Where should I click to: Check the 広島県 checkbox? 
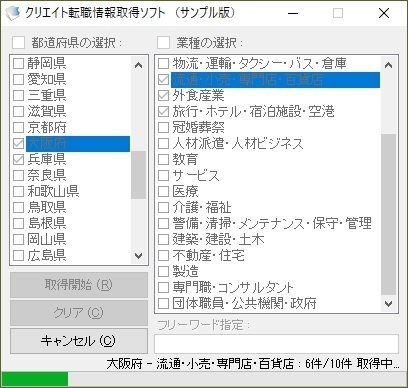[18, 256]
